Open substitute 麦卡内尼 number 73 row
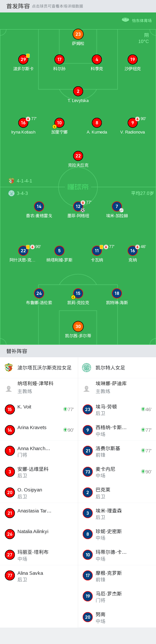 pyautogui.click(x=117, y=472)
